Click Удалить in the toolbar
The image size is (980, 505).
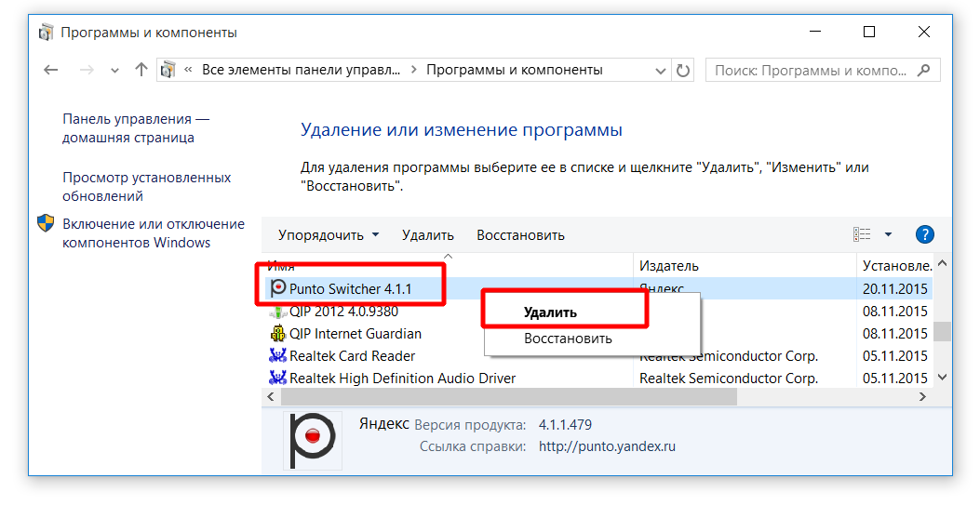pyautogui.click(x=427, y=235)
